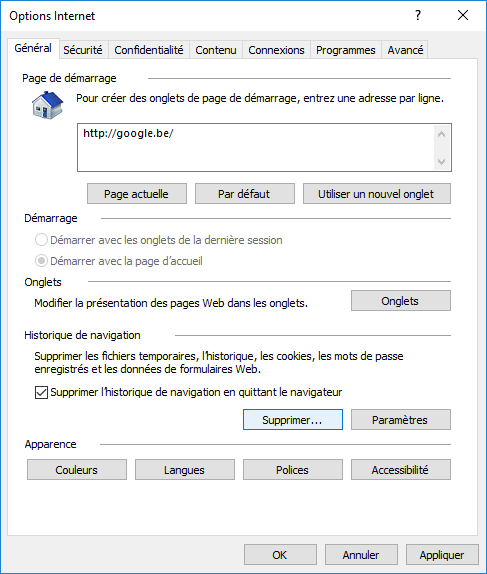Select Démarrer avec les onglets de la dernière session
Viewport: 487px width, 574px height.
(x=158, y=240)
